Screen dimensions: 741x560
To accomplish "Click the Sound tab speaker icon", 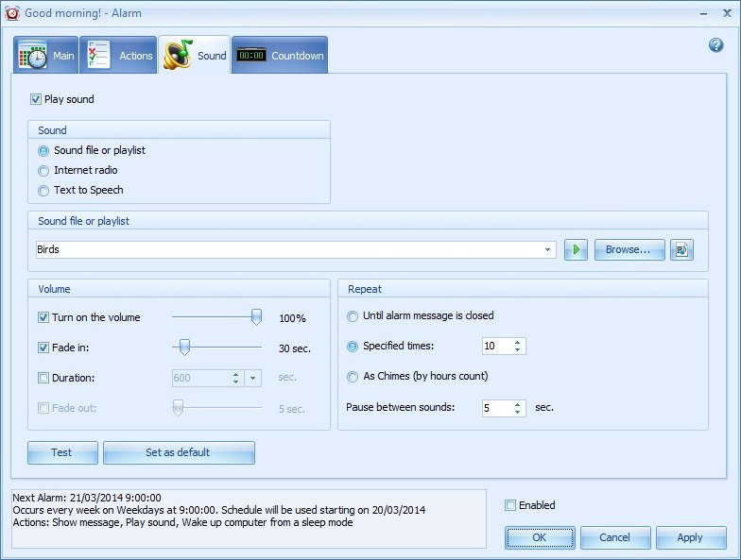I will [178, 55].
